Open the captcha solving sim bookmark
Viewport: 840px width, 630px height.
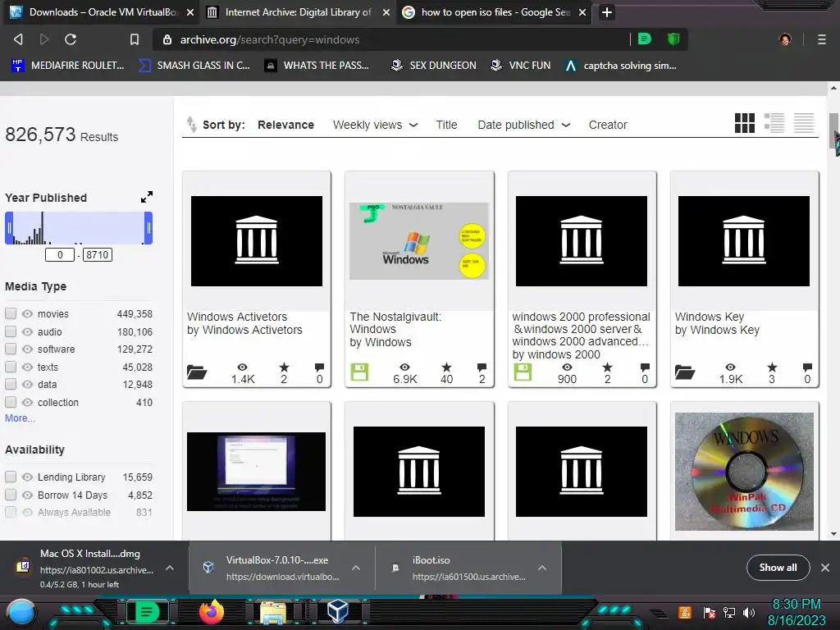[621, 66]
